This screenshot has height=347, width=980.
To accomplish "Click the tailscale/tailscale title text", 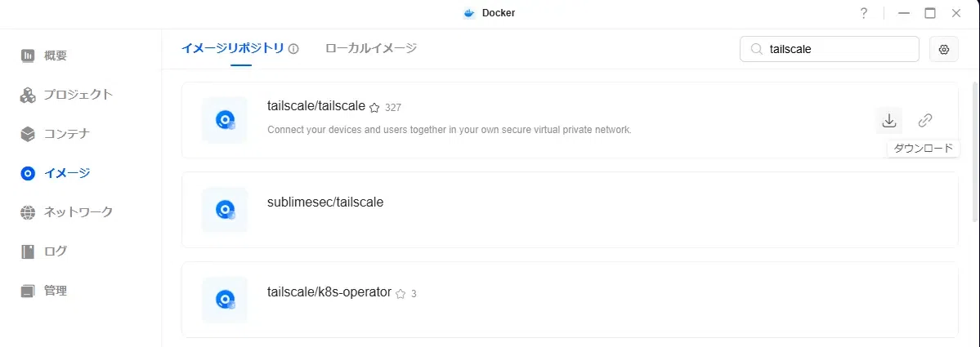I will click(x=315, y=106).
